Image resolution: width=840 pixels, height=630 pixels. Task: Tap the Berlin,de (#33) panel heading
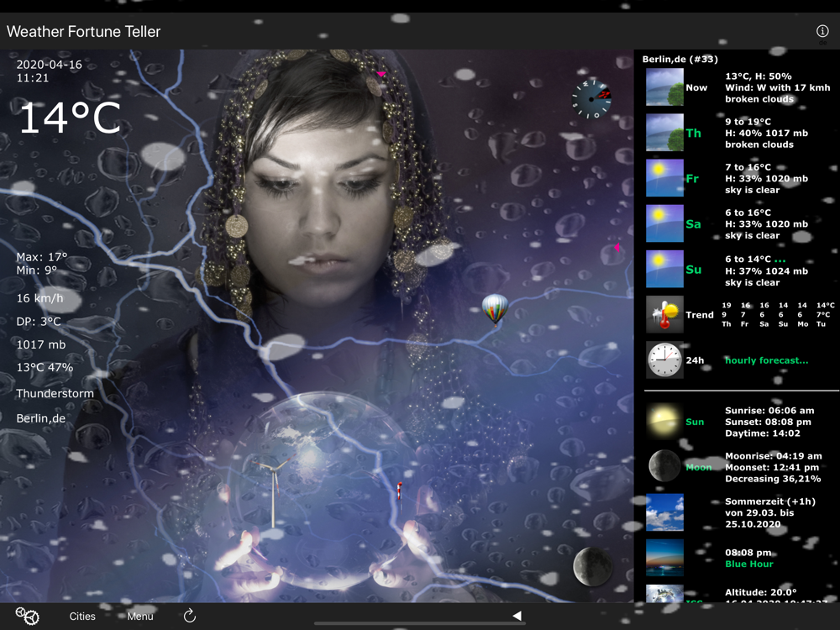coord(680,59)
